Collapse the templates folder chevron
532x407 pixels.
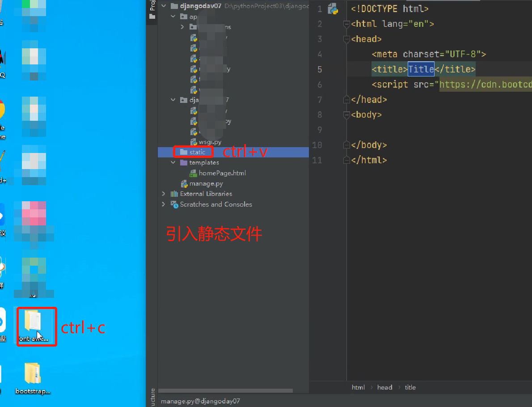point(173,162)
